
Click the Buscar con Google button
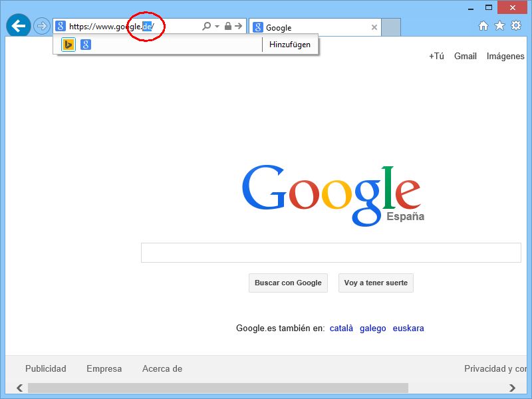tap(288, 283)
